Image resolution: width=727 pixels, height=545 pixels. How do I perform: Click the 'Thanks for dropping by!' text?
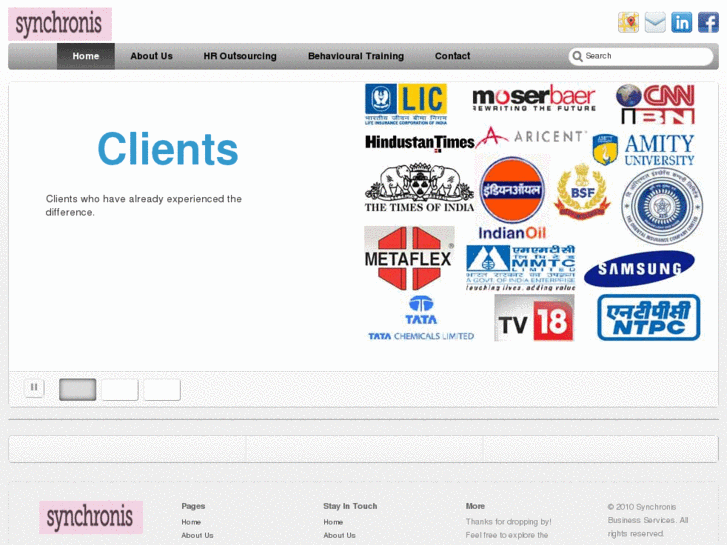point(509,522)
